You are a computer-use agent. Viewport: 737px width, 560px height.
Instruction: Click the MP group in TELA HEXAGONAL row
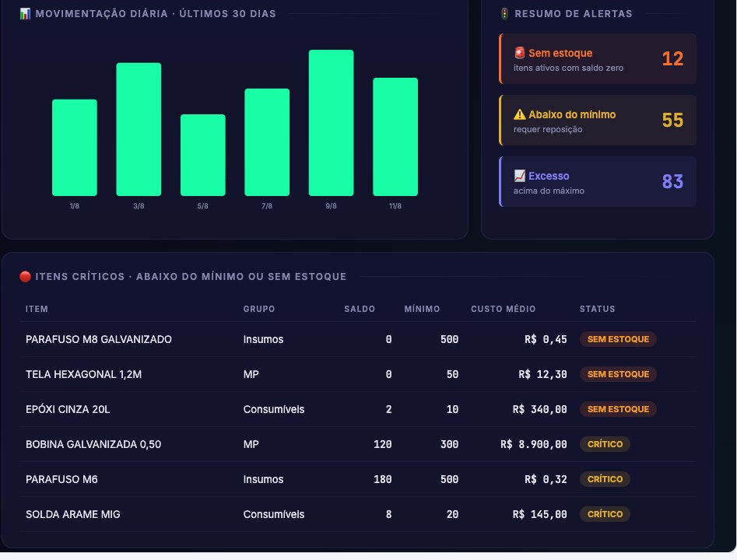251,374
